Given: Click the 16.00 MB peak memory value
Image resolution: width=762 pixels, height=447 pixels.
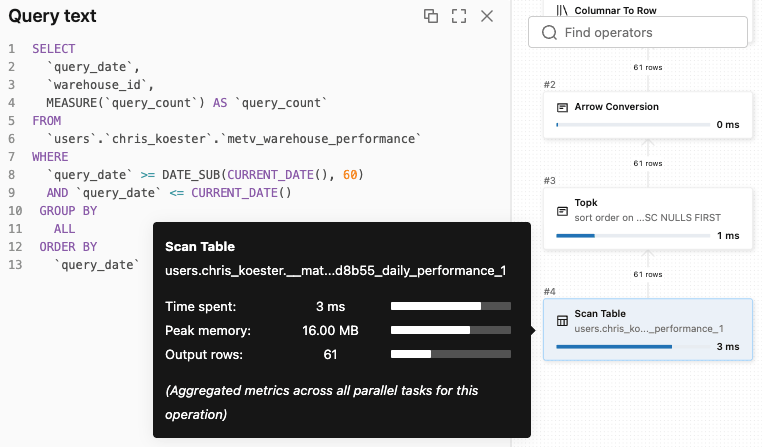Looking at the screenshot, I should (x=330, y=330).
